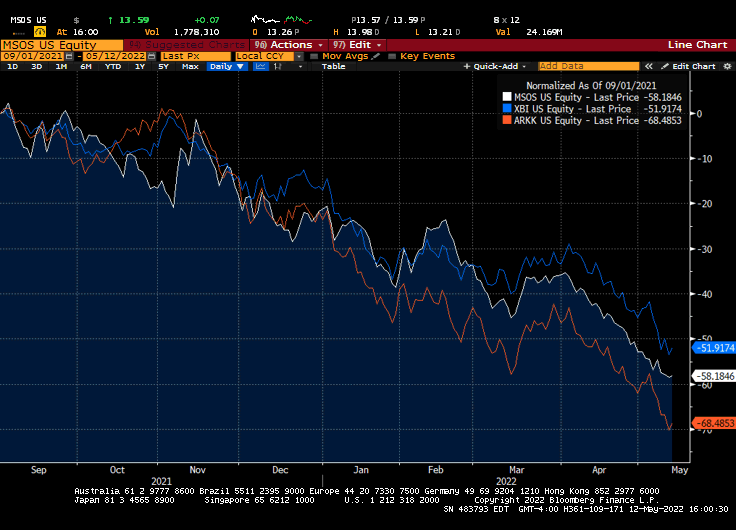Open the Edit menu dropdown

click(x=358, y=45)
